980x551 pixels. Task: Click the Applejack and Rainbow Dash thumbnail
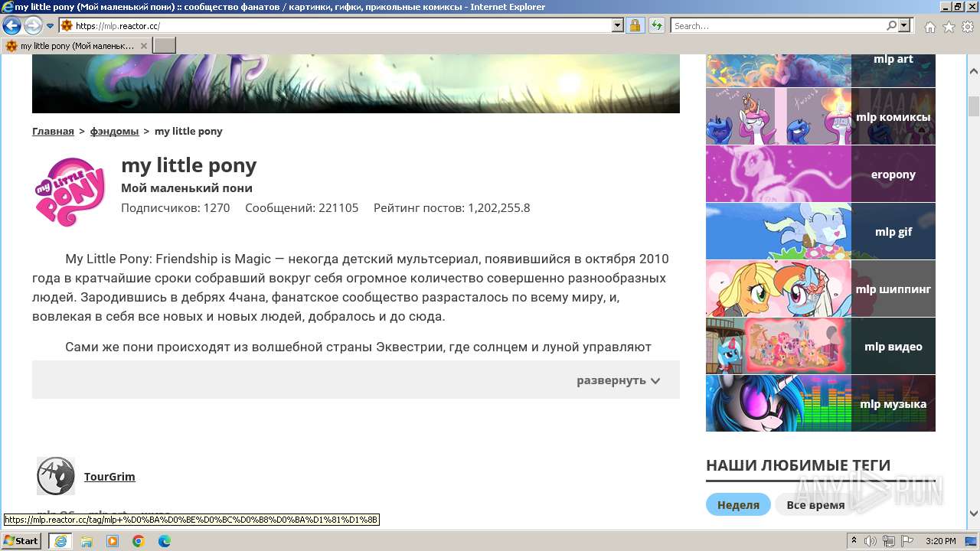point(779,289)
